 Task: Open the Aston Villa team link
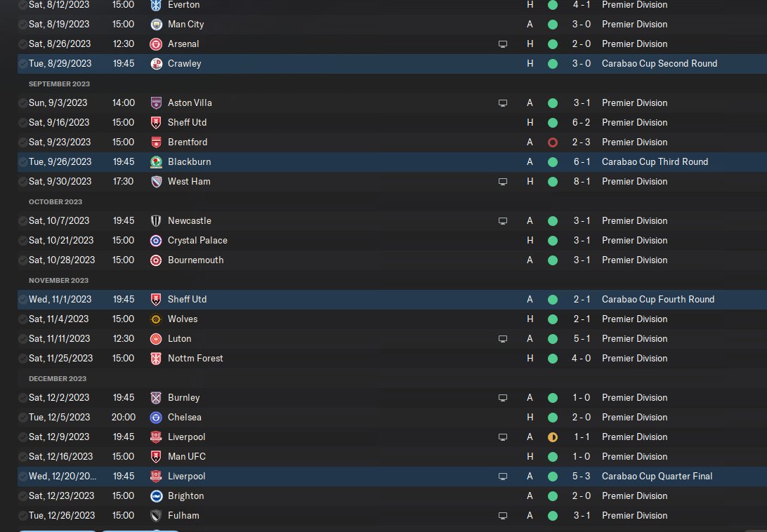click(x=190, y=103)
